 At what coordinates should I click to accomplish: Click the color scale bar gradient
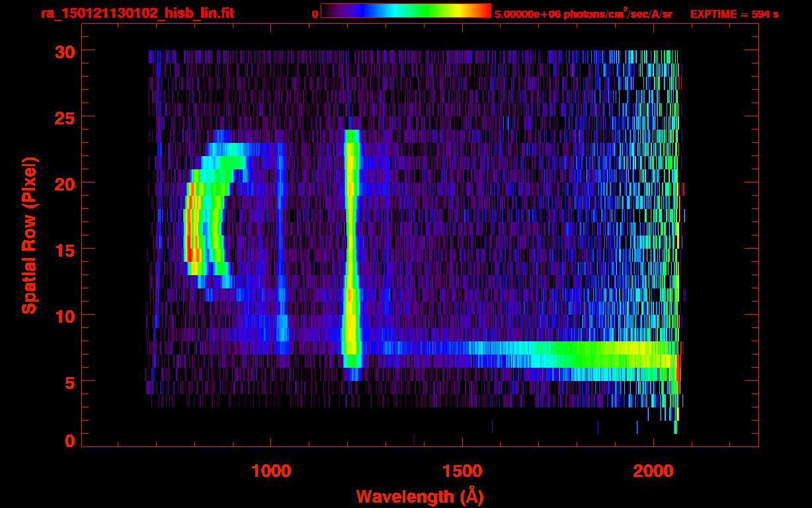[x=405, y=11]
